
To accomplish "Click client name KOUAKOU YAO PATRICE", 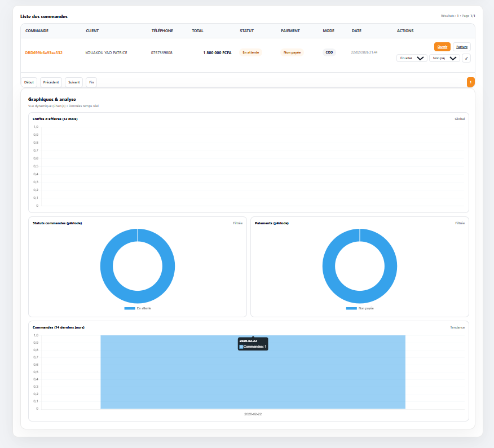I will [106, 53].
